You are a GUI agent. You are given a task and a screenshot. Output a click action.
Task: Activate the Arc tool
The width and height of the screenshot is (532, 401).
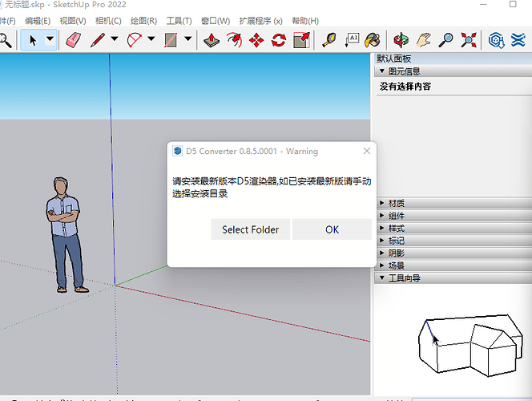(x=135, y=40)
